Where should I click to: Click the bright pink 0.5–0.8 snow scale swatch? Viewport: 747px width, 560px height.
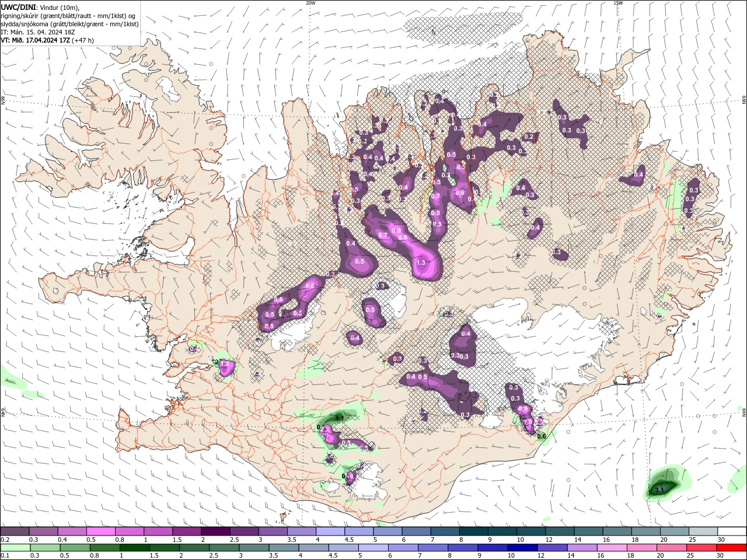coord(100,531)
